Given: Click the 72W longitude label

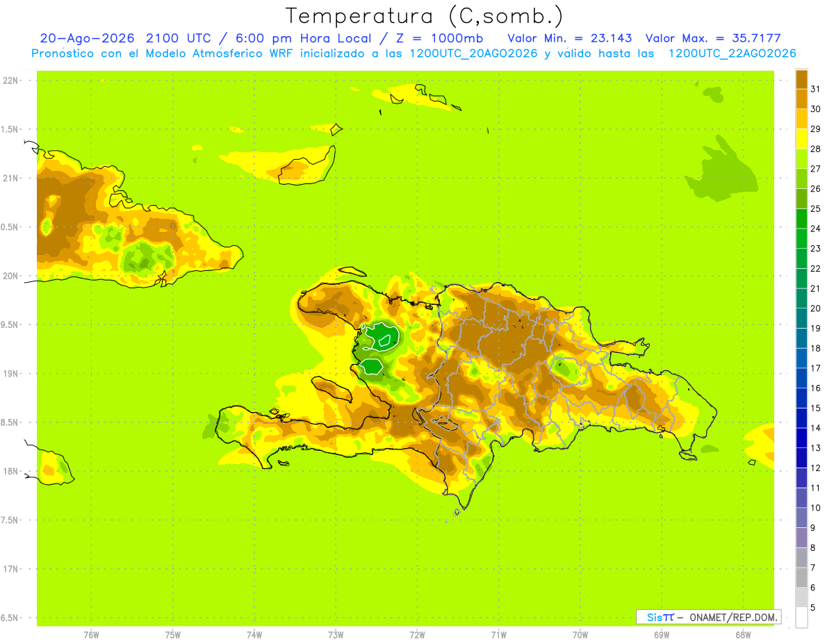Looking at the screenshot, I should coord(417,635).
